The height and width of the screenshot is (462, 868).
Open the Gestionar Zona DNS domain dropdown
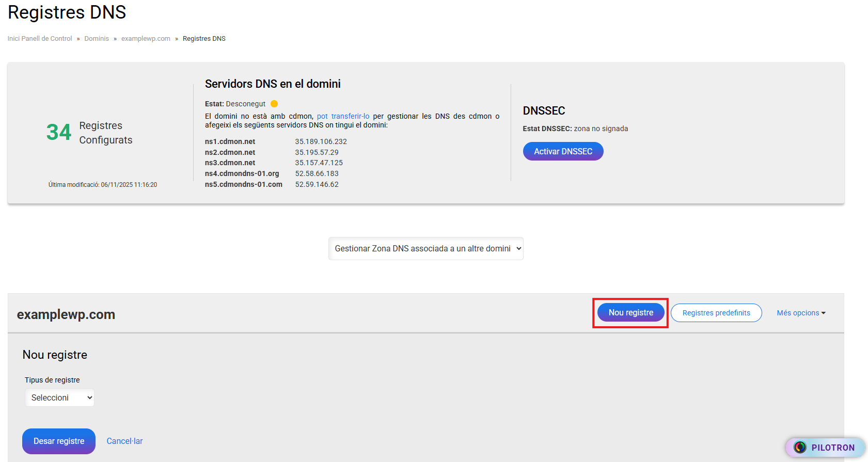click(425, 249)
